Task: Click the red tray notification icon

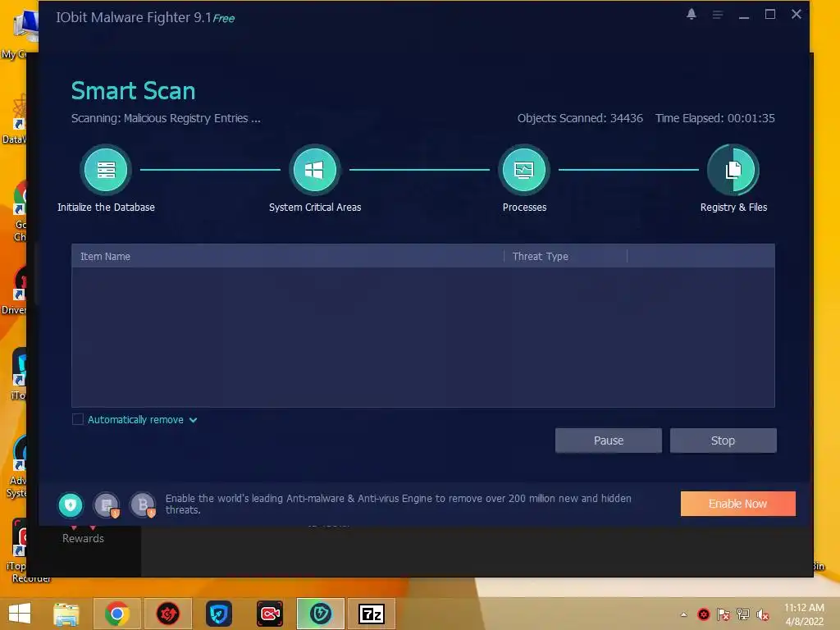Action: pos(703,614)
